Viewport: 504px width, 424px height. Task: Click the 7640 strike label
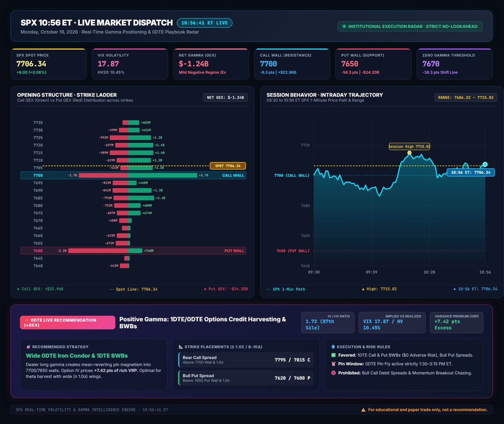click(x=38, y=266)
